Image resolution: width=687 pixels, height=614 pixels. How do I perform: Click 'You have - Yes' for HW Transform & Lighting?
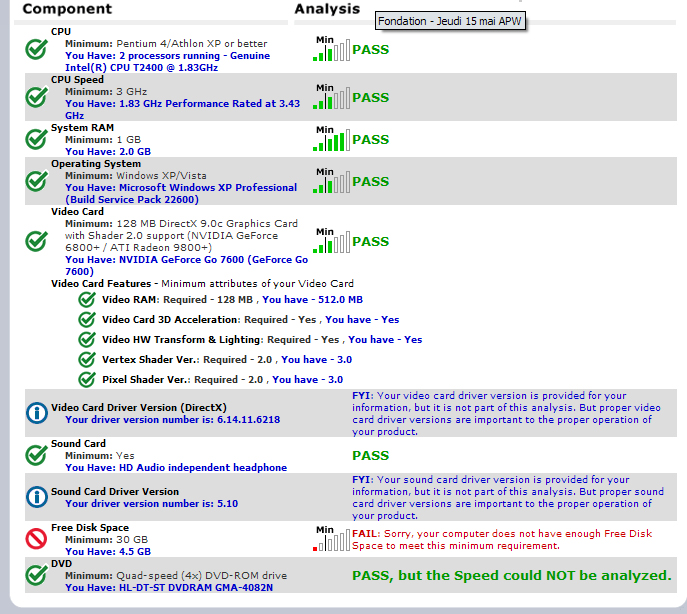pyautogui.click(x=385, y=340)
